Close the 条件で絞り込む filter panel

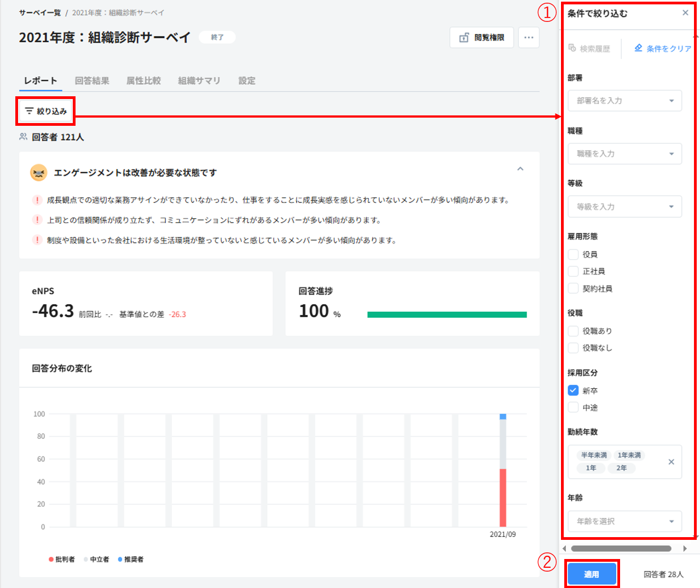pyautogui.click(x=685, y=13)
